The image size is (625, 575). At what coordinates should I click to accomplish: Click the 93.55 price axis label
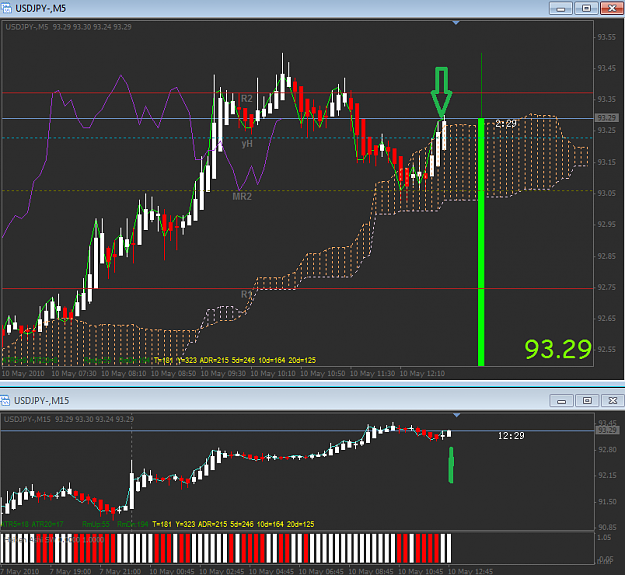[x=606, y=37]
